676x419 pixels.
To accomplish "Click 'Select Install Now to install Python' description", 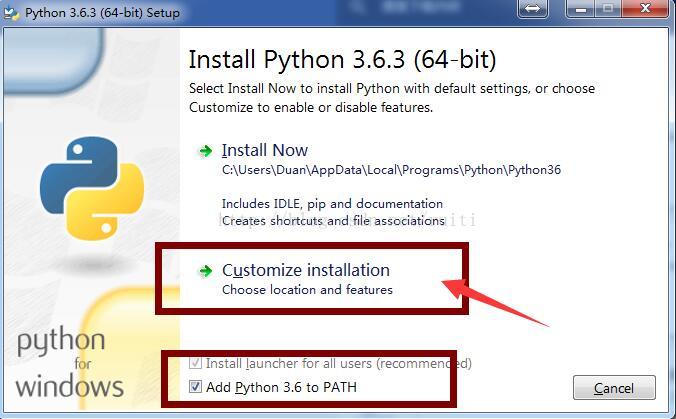I will (392, 98).
